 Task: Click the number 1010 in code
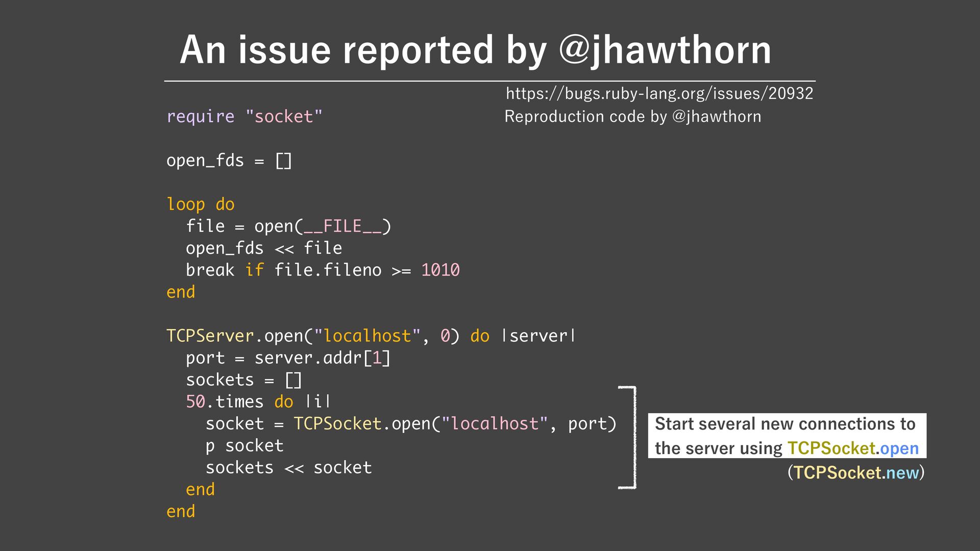[x=440, y=270]
